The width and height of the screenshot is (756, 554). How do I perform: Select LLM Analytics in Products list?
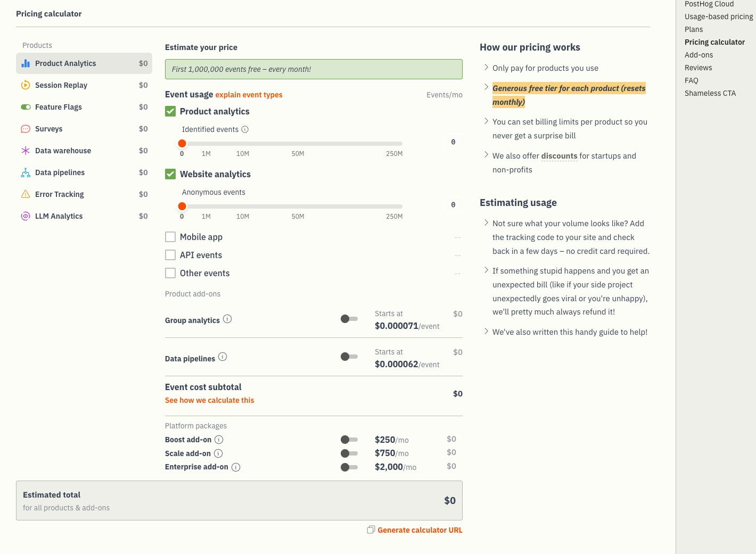click(x=84, y=216)
